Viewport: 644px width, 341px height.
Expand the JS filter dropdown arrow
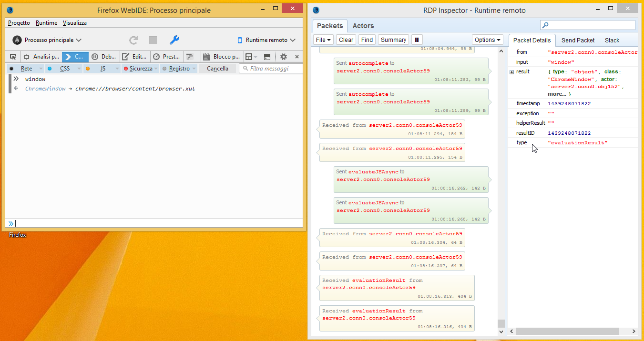click(117, 69)
